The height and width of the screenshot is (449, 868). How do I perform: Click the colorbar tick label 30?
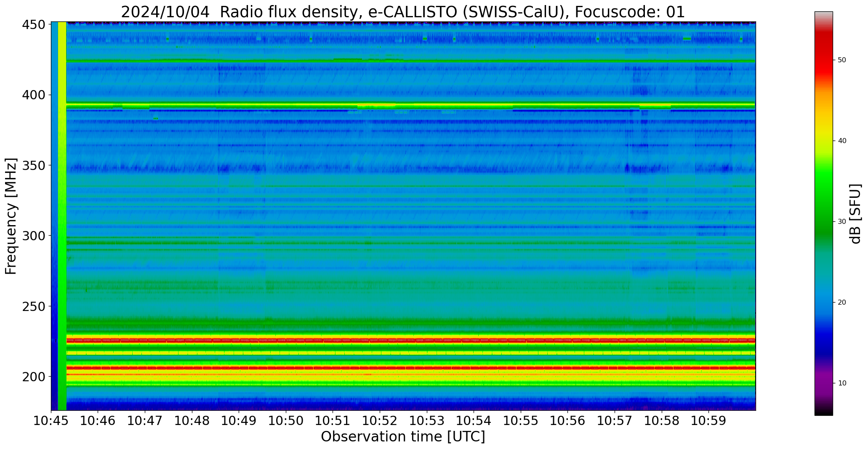click(842, 222)
